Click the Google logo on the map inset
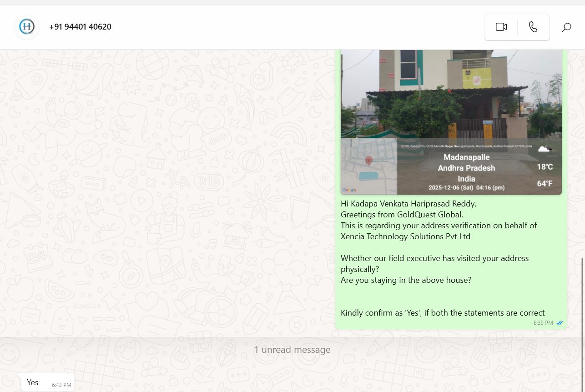 tap(349, 190)
